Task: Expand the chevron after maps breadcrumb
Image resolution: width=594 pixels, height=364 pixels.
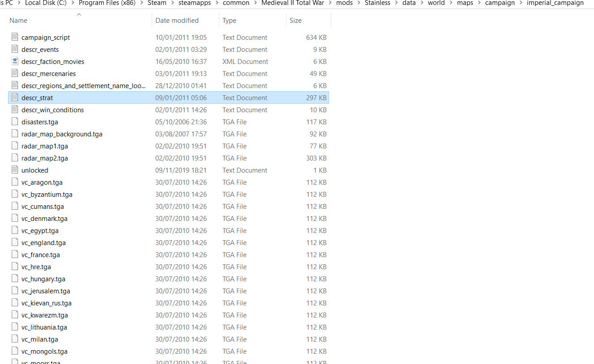Action: coord(479,3)
